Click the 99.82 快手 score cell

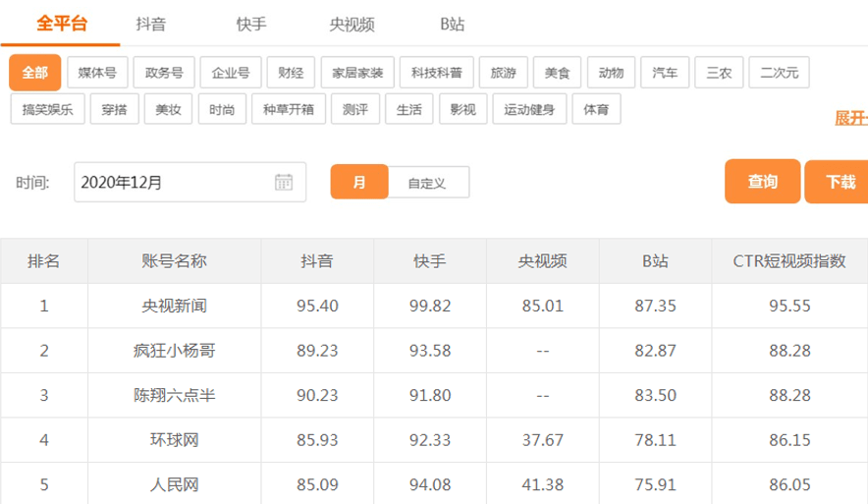[x=430, y=306]
